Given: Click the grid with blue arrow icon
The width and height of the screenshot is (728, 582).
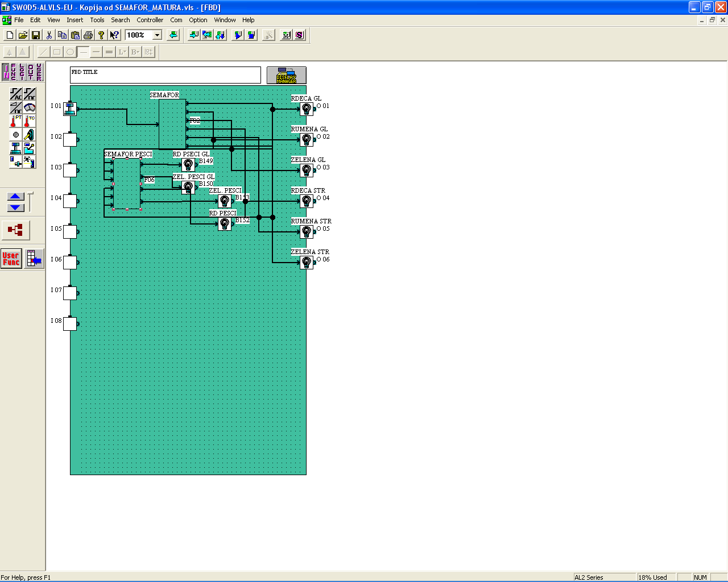Looking at the screenshot, I should 34,259.
